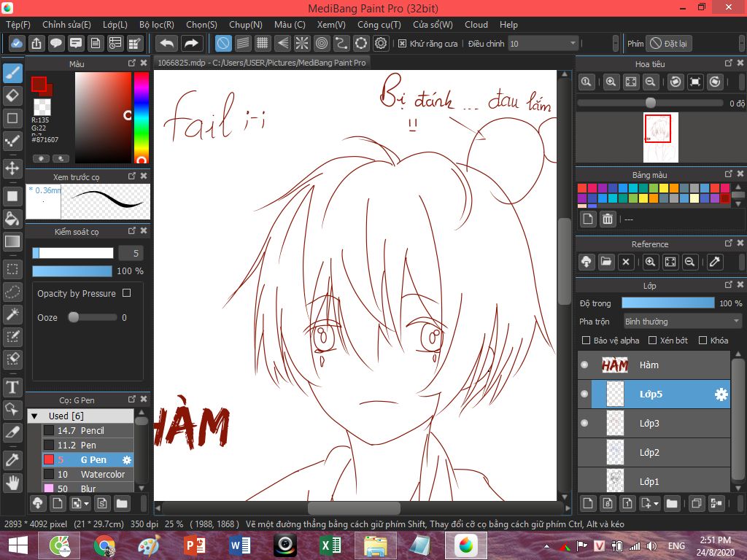Open the Chỉnh sửa(E) menu

coord(66,25)
